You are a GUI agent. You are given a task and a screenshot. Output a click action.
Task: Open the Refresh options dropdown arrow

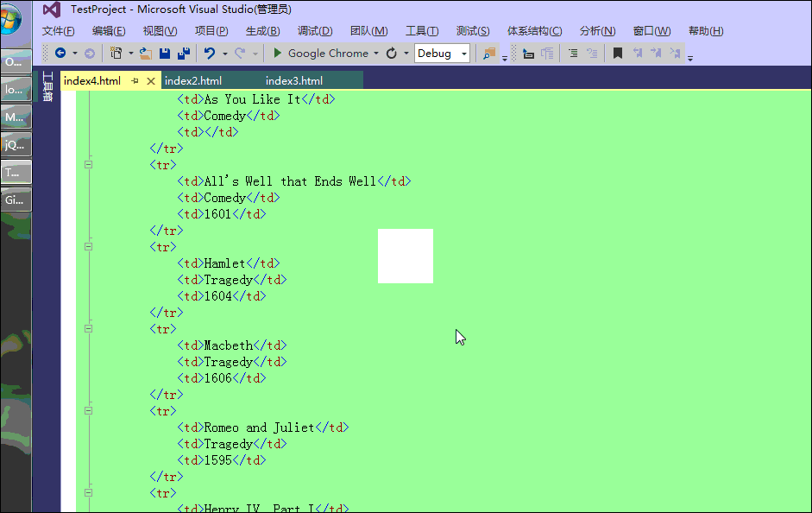point(406,54)
